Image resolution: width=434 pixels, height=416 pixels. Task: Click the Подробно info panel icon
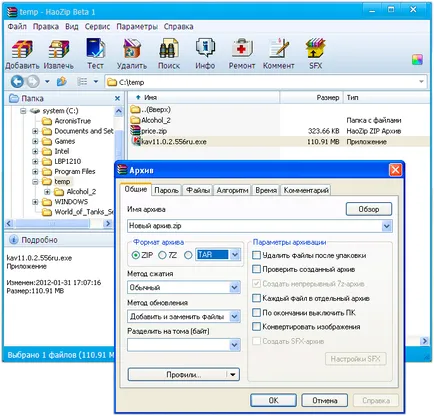tap(13, 240)
